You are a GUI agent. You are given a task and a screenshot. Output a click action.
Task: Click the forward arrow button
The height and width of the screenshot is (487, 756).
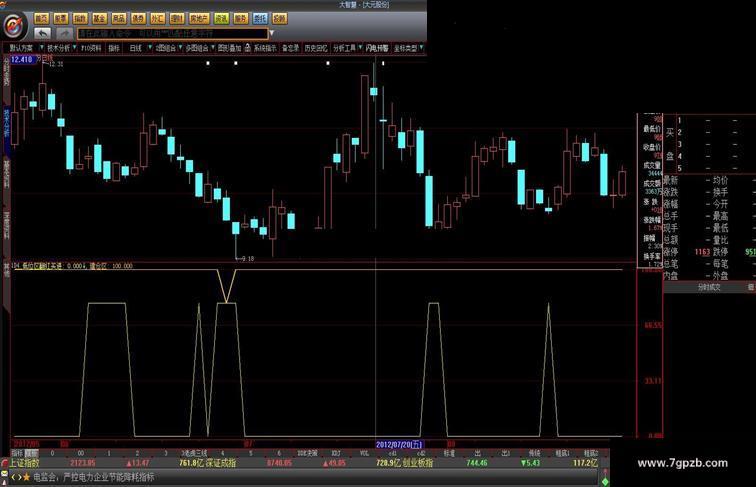pos(64,34)
